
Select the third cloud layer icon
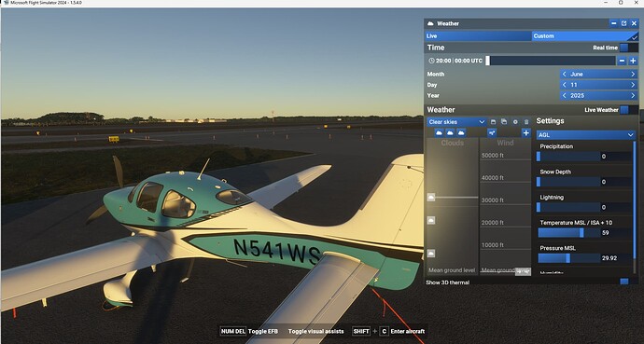(x=461, y=132)
